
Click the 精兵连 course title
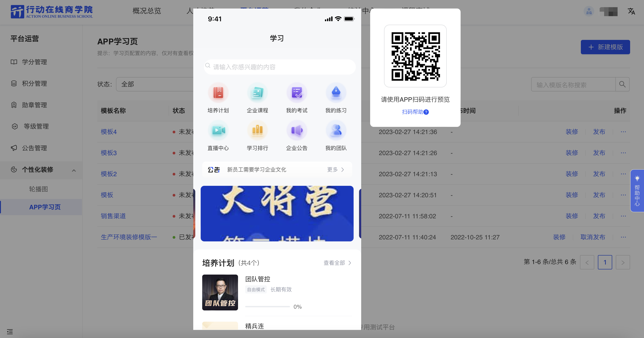[x=255, y=326]
